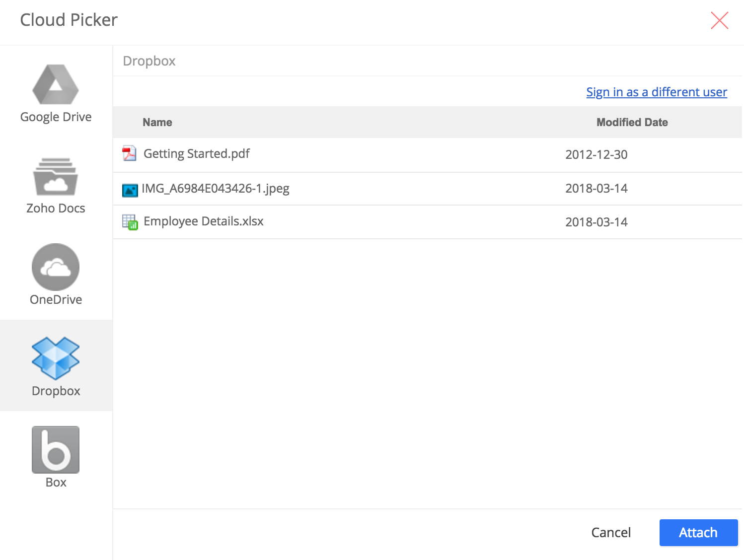Click the PDF icon beside Getting Started
The height and width of the screenshot is (560, 744).
click(x=130, y=154)
